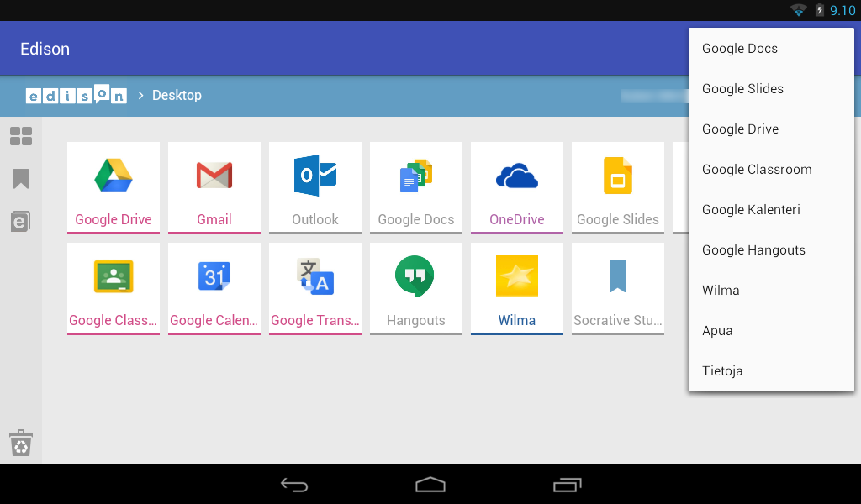861x504 pixels.
Task: Tap the battery charging status icon
Action: (x=819, y=10)
